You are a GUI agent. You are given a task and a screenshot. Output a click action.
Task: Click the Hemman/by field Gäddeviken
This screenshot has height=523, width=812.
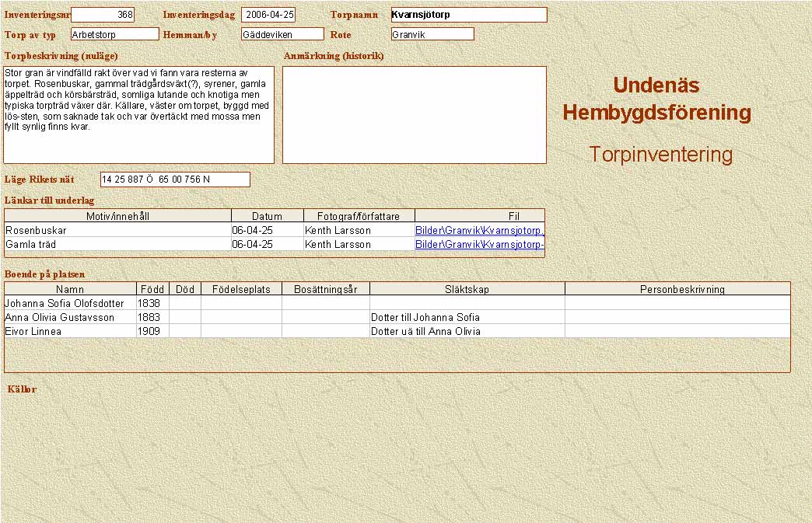(282, 34)
